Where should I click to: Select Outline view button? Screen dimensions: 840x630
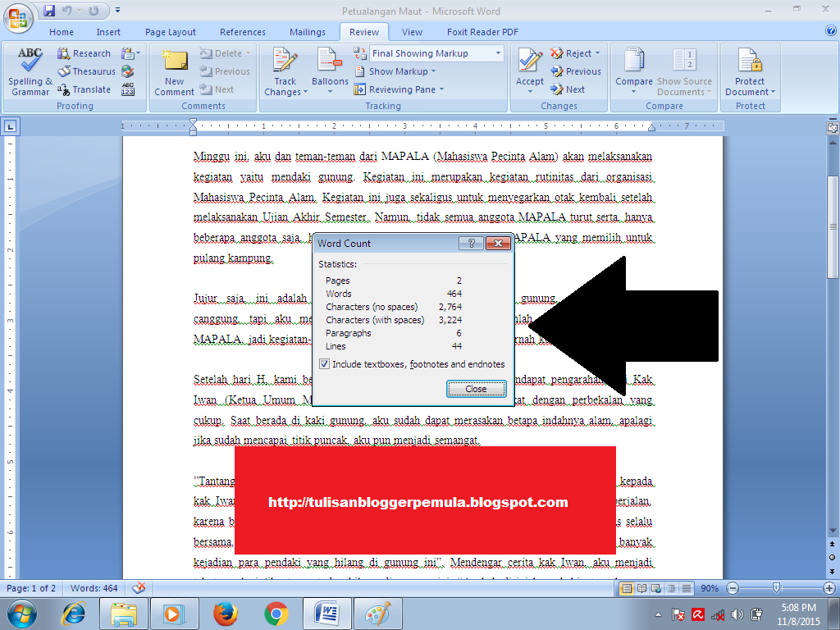671,588
